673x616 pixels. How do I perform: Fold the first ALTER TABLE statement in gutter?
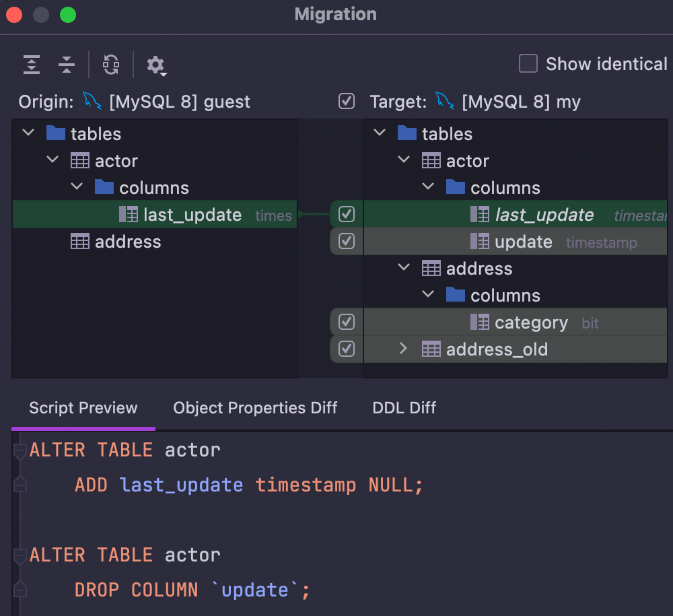pyautogui.click(x=20, y=450)
